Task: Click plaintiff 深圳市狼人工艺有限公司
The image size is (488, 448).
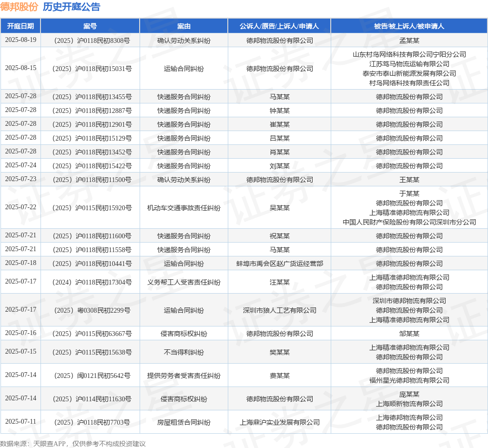Action: point(279,310)
